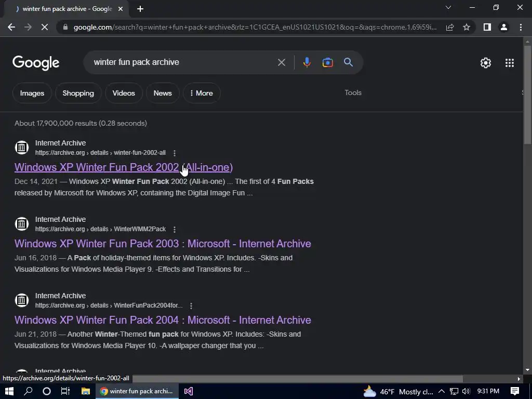532x399 pixels.
Task: Open the Windows notification center
Action: tap(515, 391)
